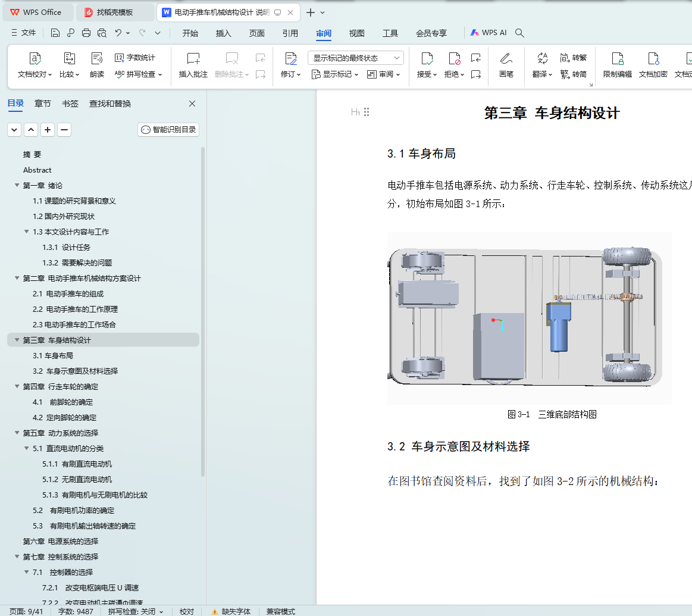This screenshot has width=692, height=616.
Task: Open the quick-access toolbar customize chevron
Action: 158,33
